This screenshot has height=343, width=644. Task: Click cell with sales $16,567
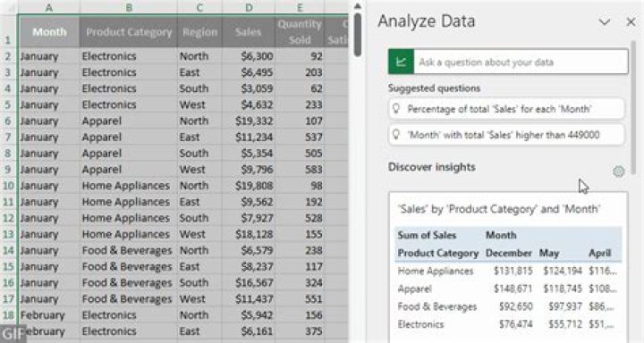[249, 282]
